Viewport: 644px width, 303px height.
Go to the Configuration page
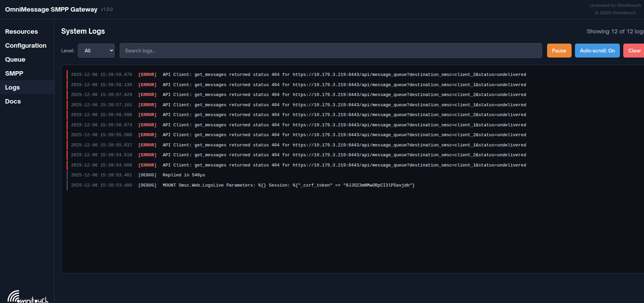[26, 46]
